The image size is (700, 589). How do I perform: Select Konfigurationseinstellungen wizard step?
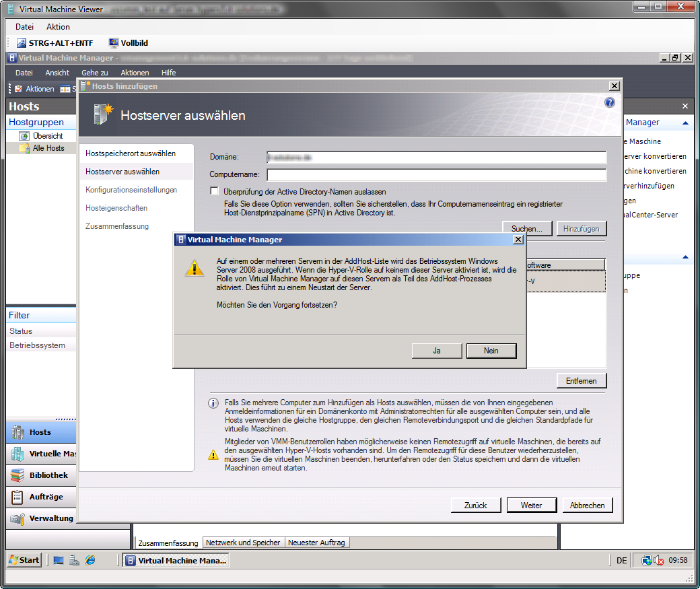tap(131, 190)
